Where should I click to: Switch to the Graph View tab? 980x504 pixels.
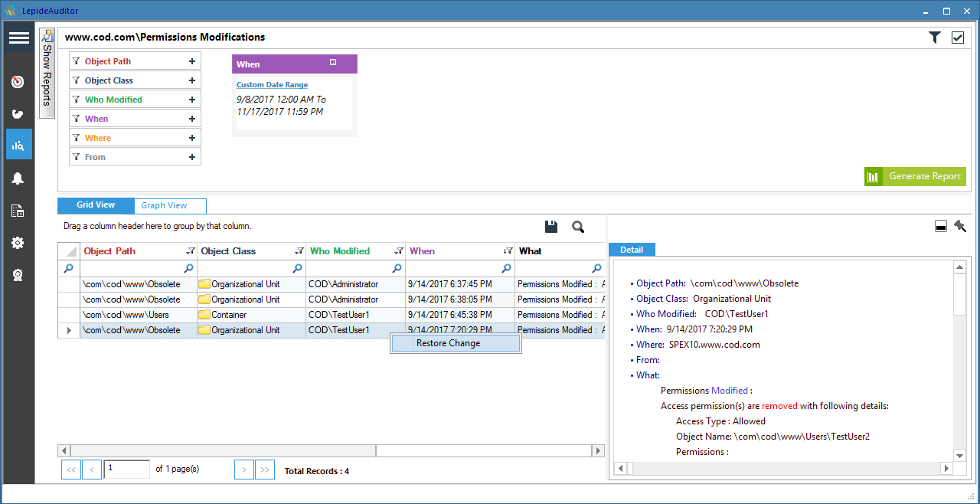[170, 205]
